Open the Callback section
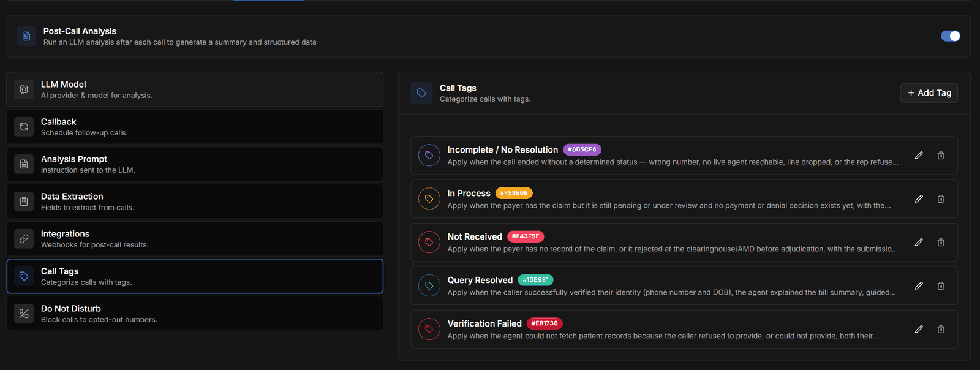This screenshot has height=370, width=980. pos(195,127)
